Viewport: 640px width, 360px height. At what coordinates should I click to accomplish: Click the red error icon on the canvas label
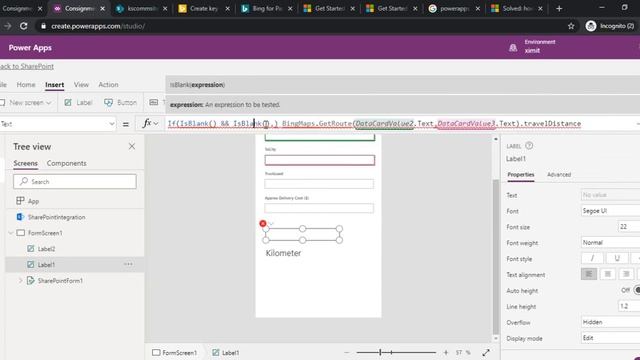[x=263, y=223]
